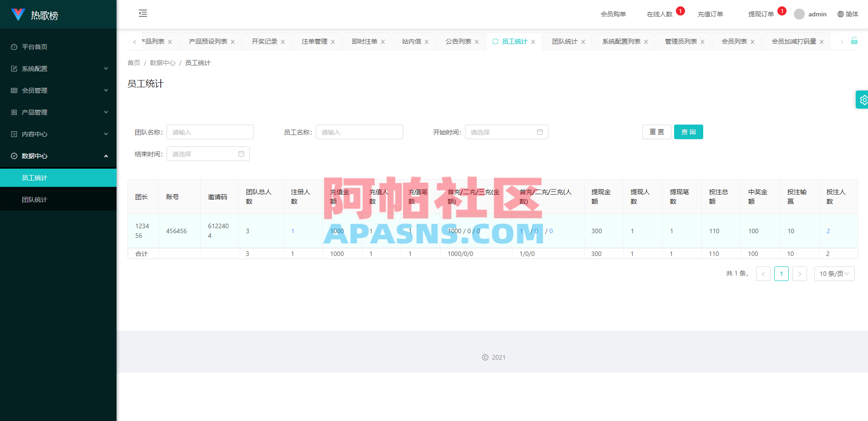Image resolution: width=868 pixels, height=421 pixels.
Task: Click the 员工名称 input field
Action: coord(360,132)
